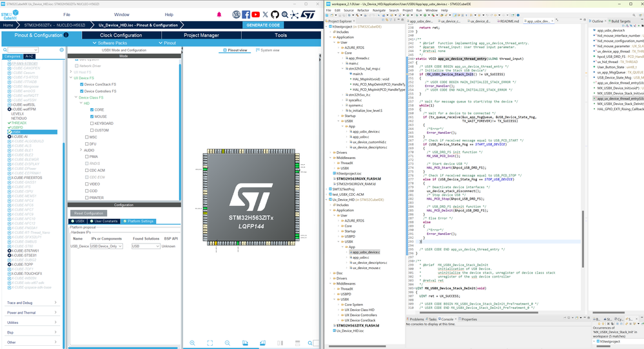Viewport: 644px width, 349px height.
Task: Enable the DFU device class checkbox
Action: (86, 144)
